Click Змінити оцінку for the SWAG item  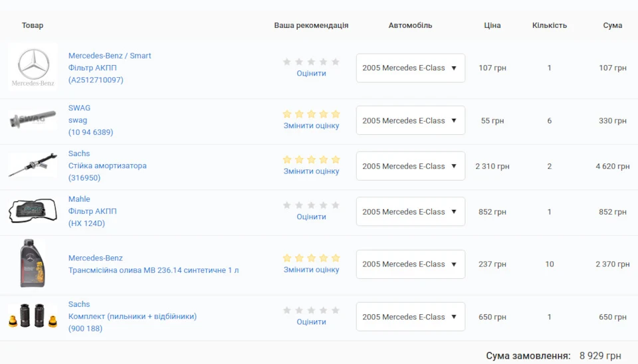311,126
